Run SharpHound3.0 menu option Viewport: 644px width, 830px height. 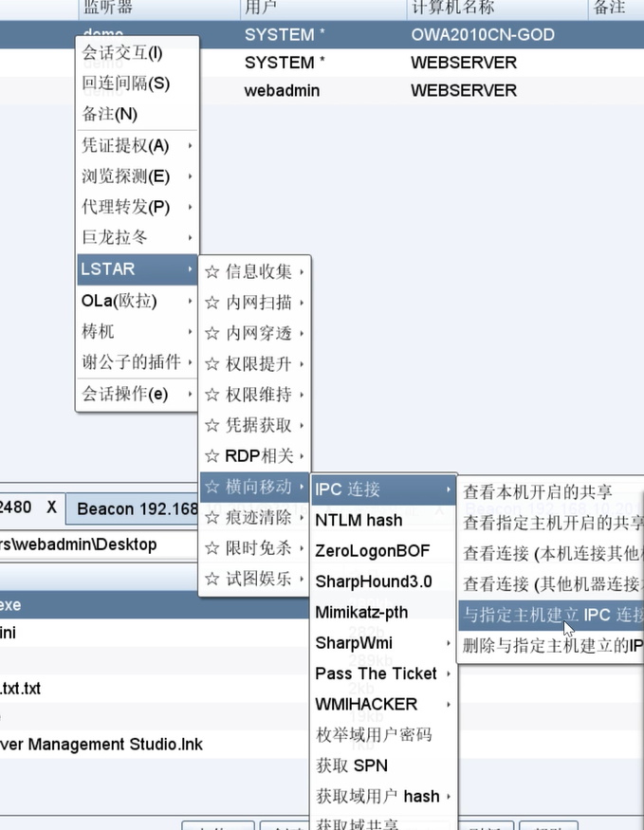pyautogui.click(x=374, y=581)
